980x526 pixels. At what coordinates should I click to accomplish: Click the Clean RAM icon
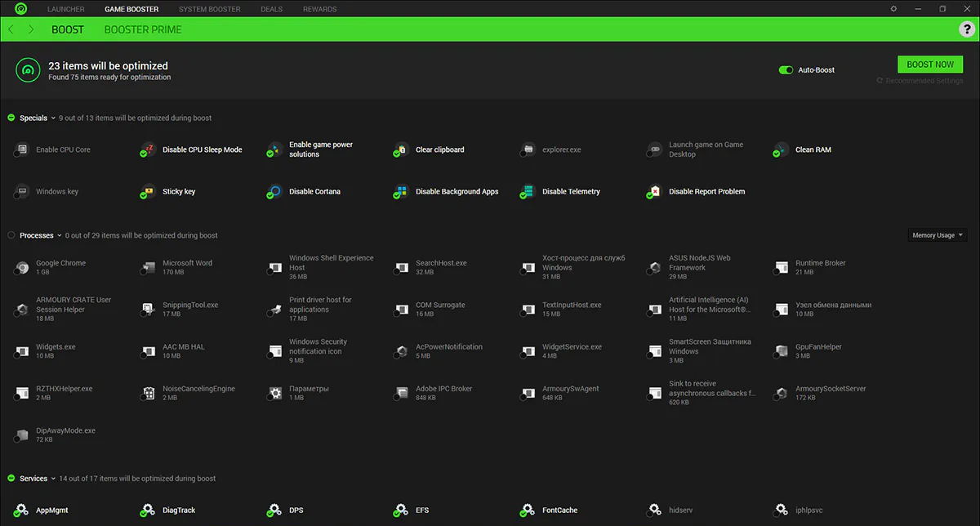pos(781,149)
